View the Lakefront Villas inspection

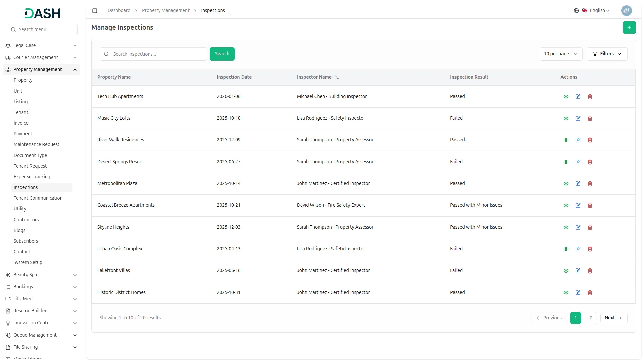[566, 271]
